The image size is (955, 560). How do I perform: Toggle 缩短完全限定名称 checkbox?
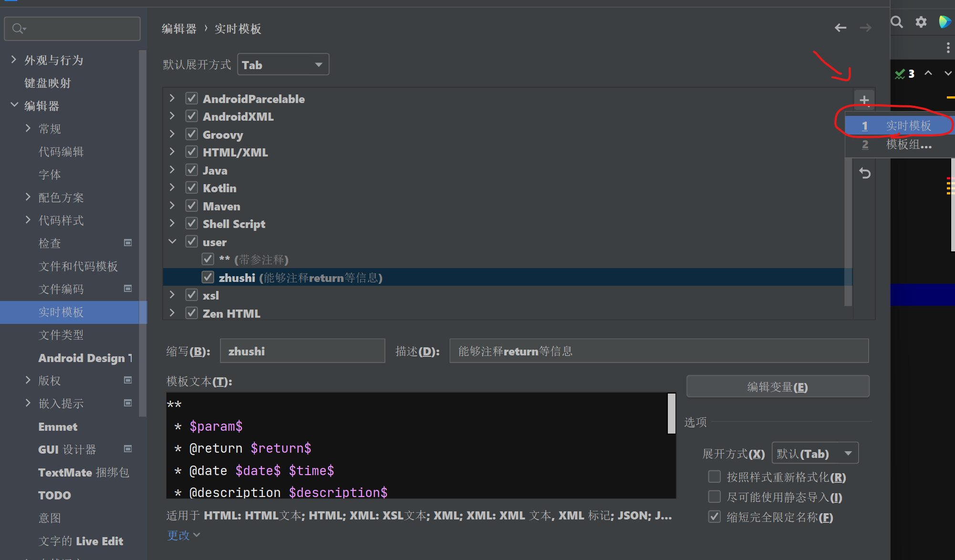[x=714, y=517]
